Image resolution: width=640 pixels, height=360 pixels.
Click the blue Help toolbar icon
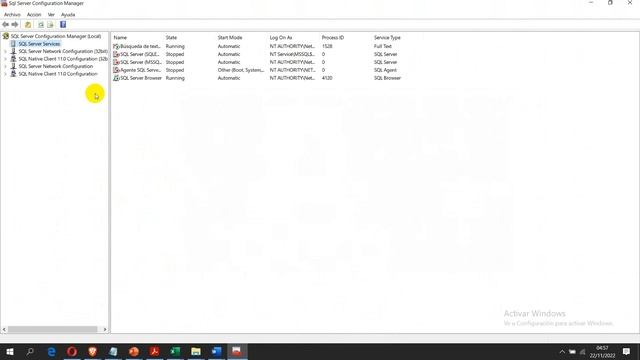pos(63,25)
